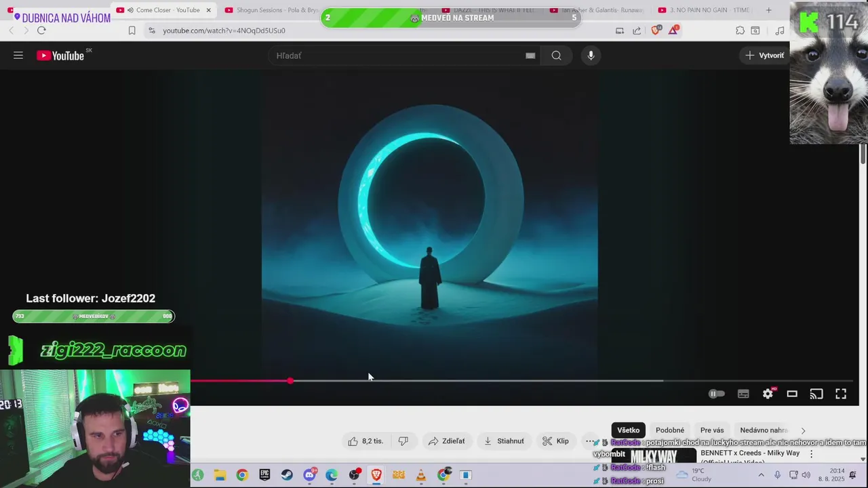Toggle the autoplay switch in the player
The width and height of the screenshot is (868, 488).
click(x=717, y=394)
